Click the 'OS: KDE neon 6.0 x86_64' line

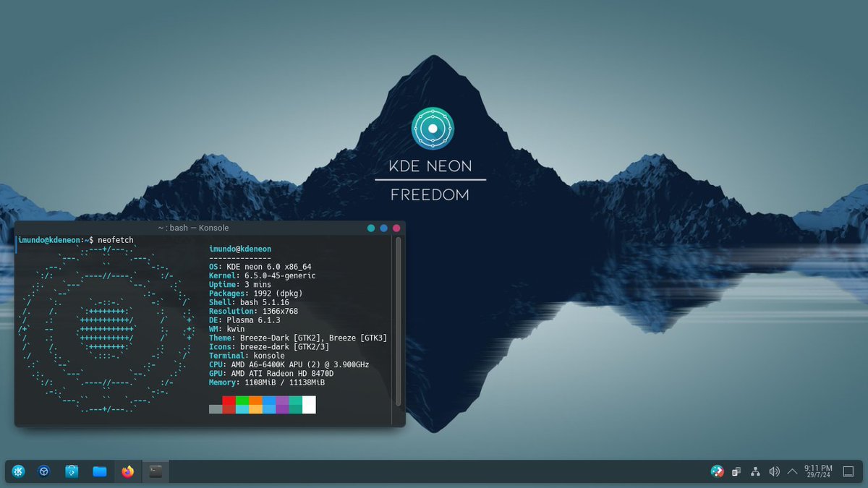click(260, 267)
